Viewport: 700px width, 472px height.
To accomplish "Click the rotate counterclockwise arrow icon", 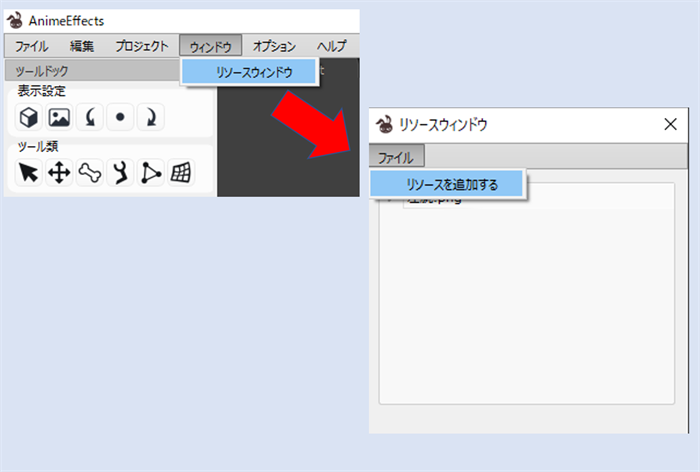I will tap(90, 117).
